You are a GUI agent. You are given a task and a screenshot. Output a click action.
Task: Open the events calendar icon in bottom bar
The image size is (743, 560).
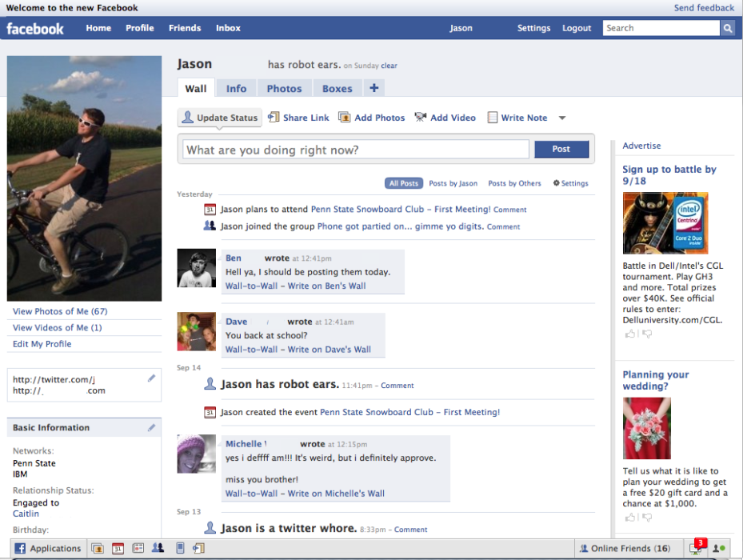[118, 548]
